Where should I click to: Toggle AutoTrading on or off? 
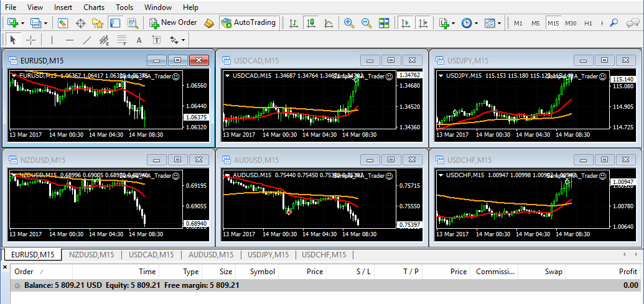[248, 23]
